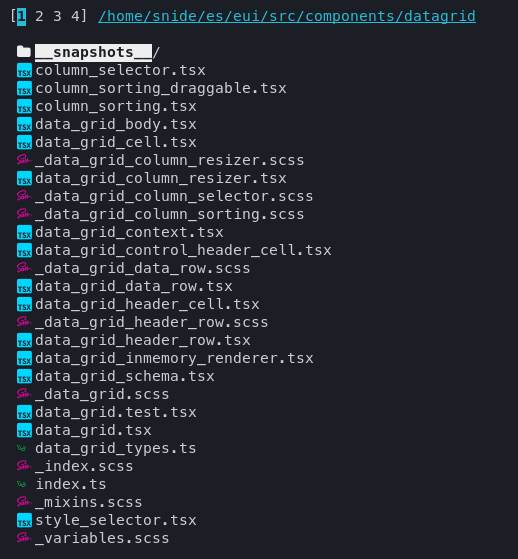Click the Sass icon beside _data_grid_column_resizer.scss
This screenshot has height=559, width=518.
click(24, 160)
